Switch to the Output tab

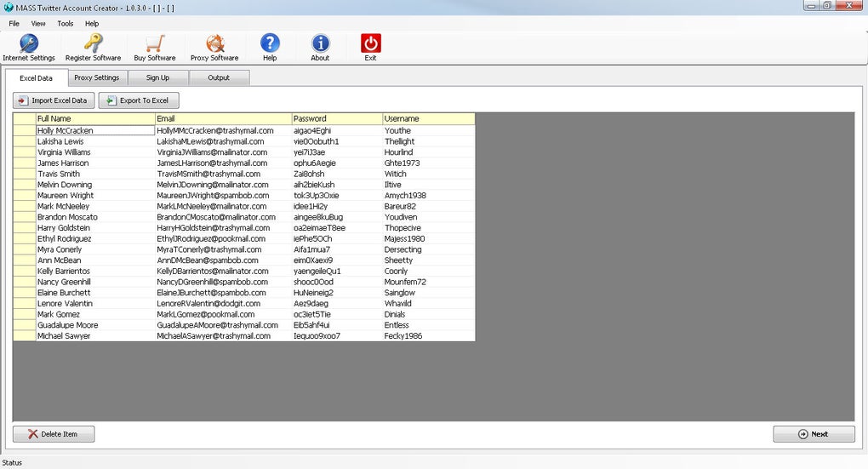(219, 77)
